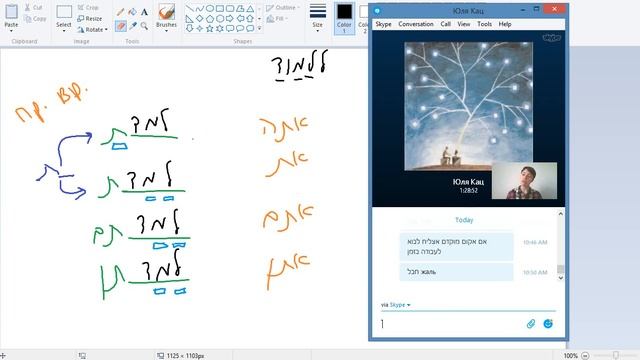This screenshot has width=640, height=360.
Task: Open the Tools menu in Skype
Action: (484, 24)
